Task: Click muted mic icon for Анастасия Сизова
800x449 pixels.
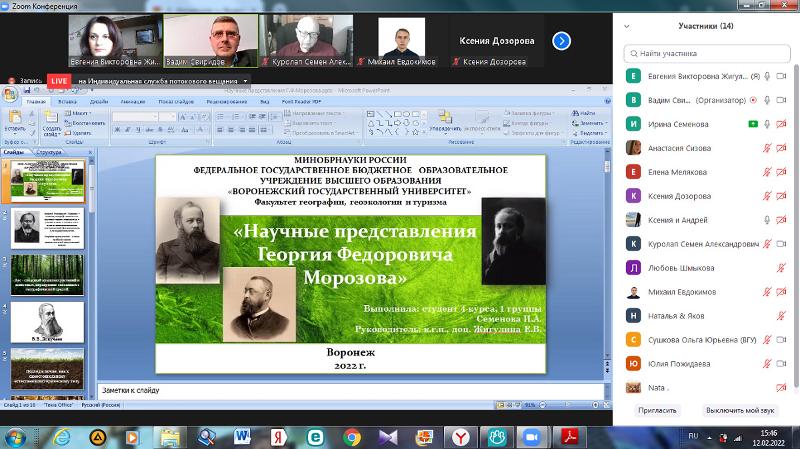Action: coord(767,148)
